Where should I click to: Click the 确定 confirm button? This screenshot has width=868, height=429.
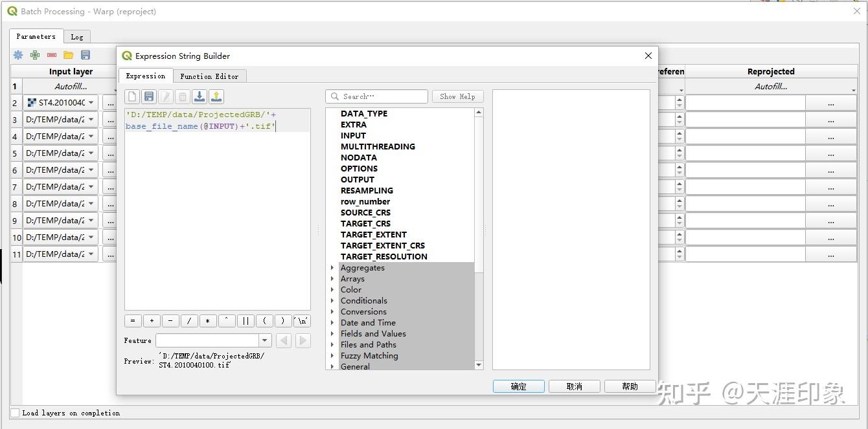coord(519,386)
